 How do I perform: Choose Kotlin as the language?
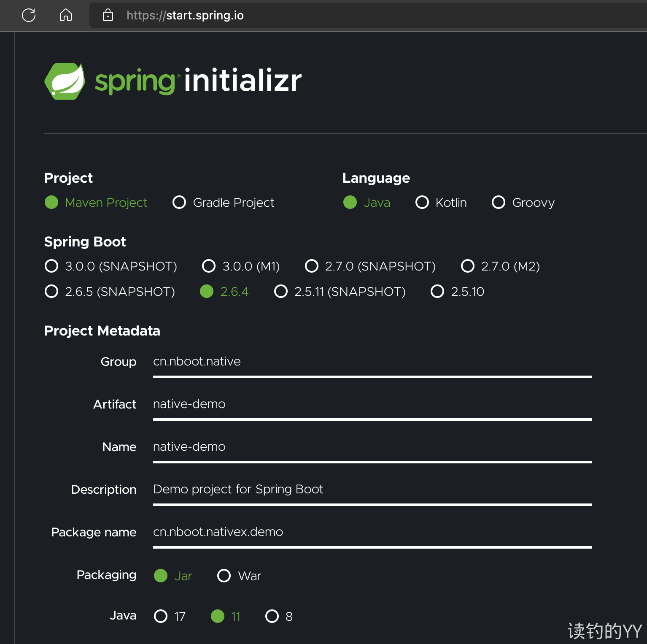point(441,203)
